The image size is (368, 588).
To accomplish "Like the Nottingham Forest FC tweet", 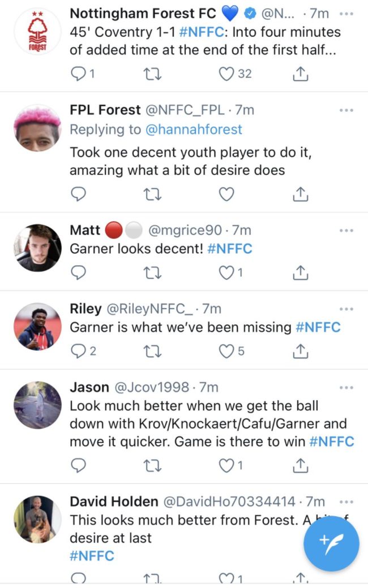I will pyautogui.click(x=226, y=74).
